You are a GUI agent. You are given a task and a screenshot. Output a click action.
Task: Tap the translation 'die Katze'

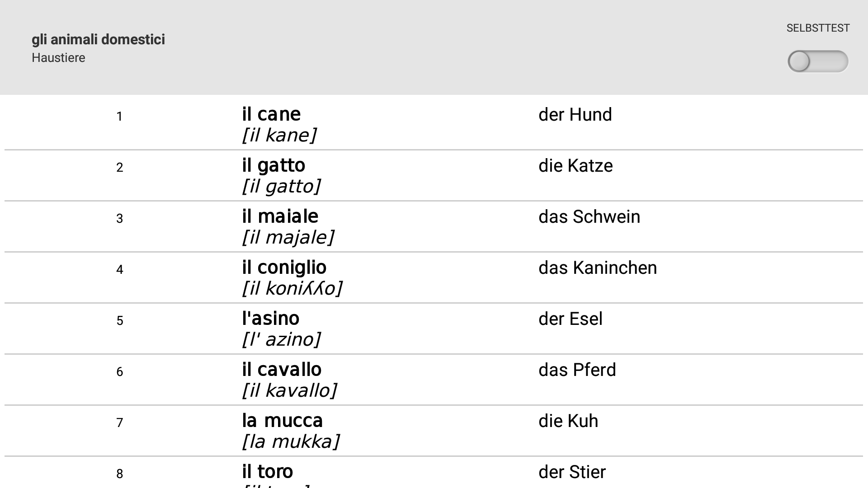576,166
